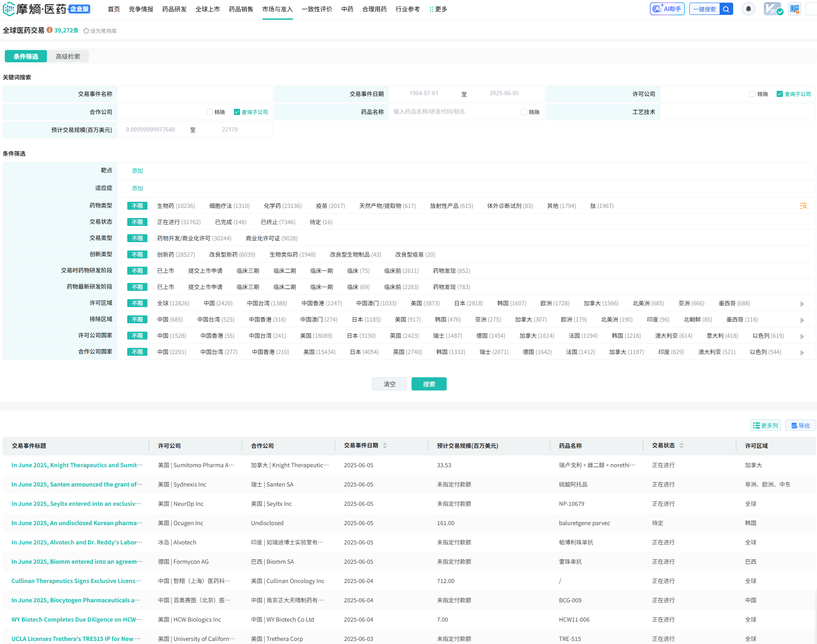
Task: Add a target via 靶点 添加
Action: 137,171
